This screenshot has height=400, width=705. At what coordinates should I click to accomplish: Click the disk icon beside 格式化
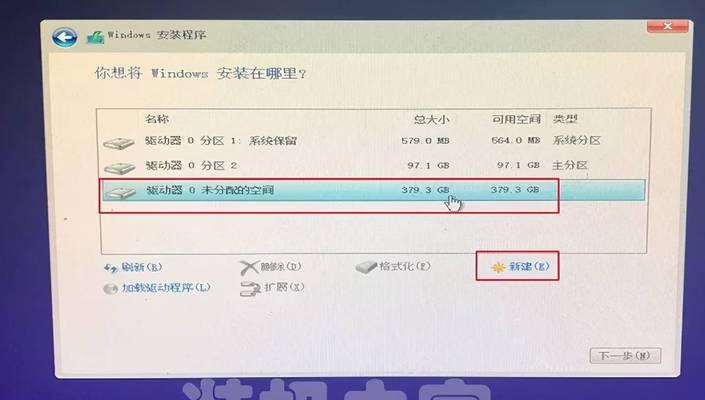[x=366, y=267]
